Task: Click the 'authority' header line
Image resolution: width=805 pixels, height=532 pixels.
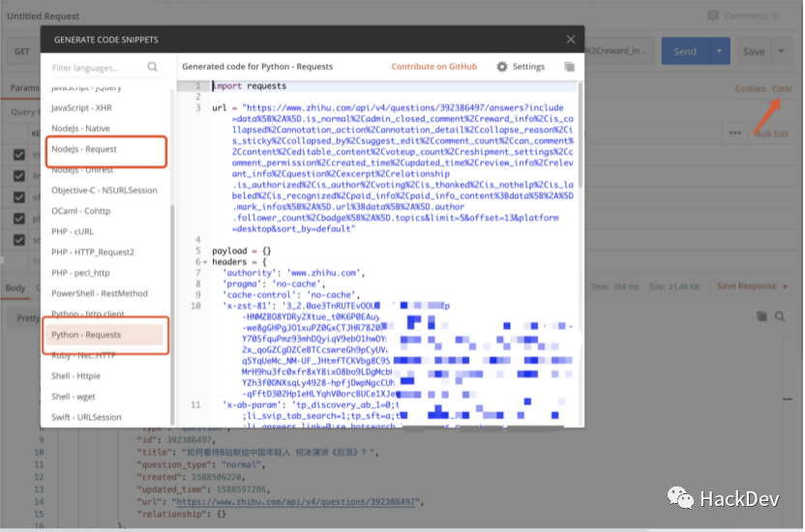Action: coord(294,273)
